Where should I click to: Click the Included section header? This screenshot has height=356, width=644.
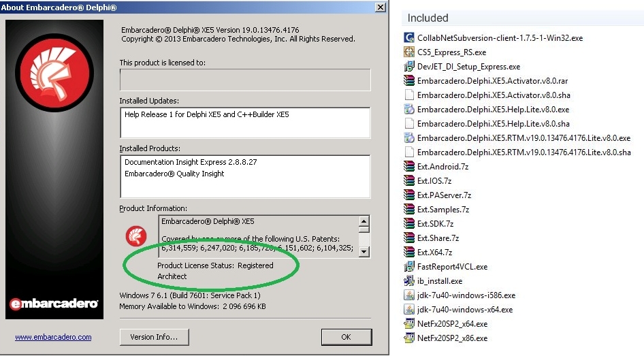point(428,18)
